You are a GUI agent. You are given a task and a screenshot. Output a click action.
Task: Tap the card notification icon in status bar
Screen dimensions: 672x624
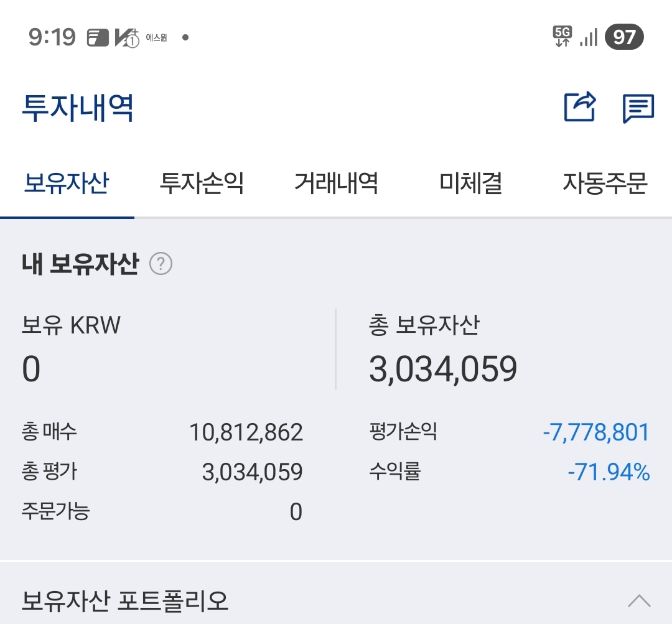[98, 37]
